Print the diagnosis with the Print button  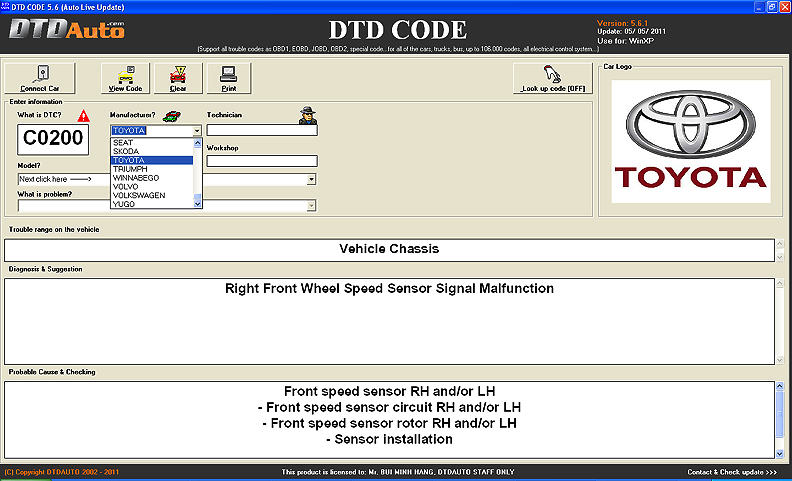[229, 78]
